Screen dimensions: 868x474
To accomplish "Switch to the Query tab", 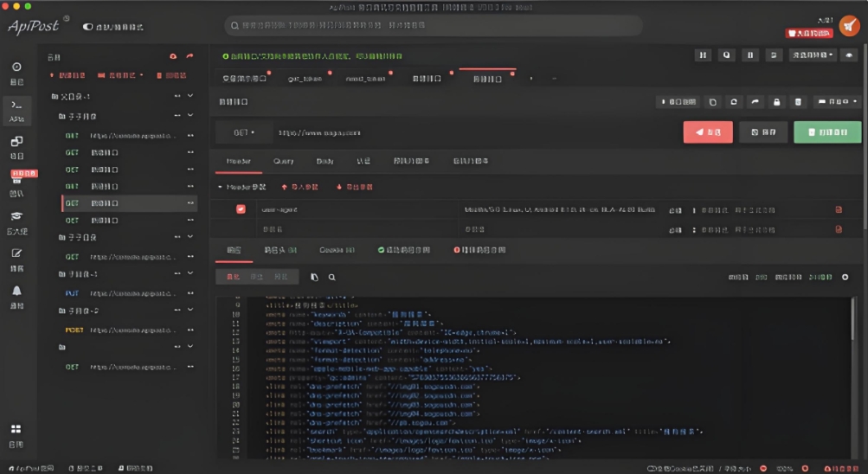I will (284, 161).
